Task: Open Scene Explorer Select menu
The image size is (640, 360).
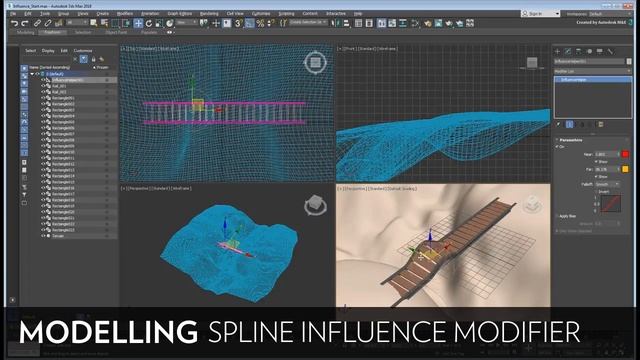Action: pos(30,51)
